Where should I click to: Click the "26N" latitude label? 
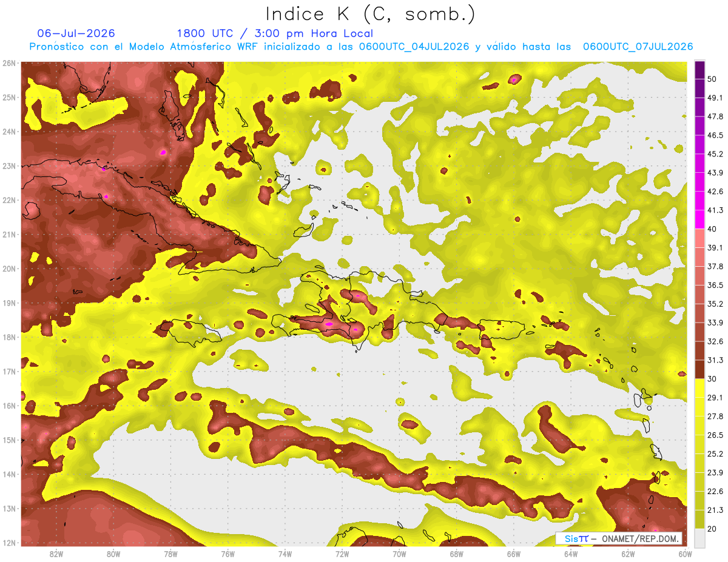point(9,63)
